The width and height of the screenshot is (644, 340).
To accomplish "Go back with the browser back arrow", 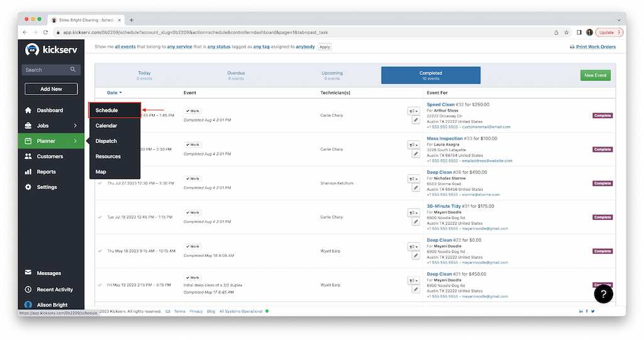I will [25, 32].
